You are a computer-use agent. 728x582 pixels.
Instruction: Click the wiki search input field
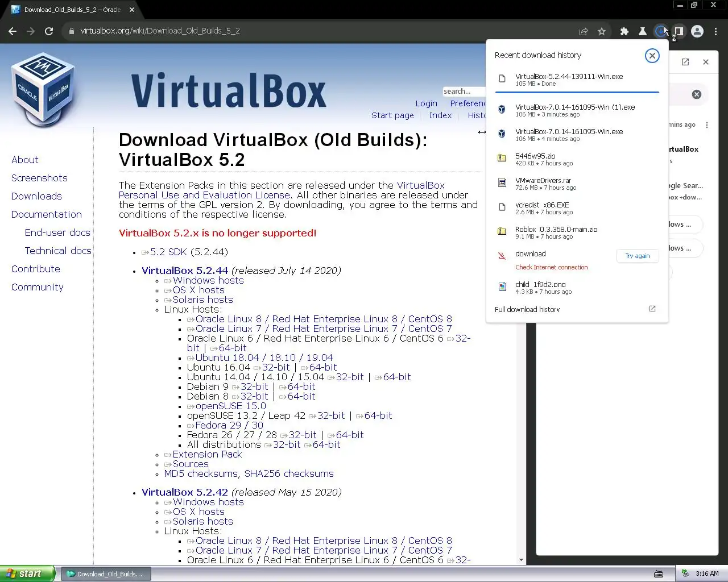(464, 91)
